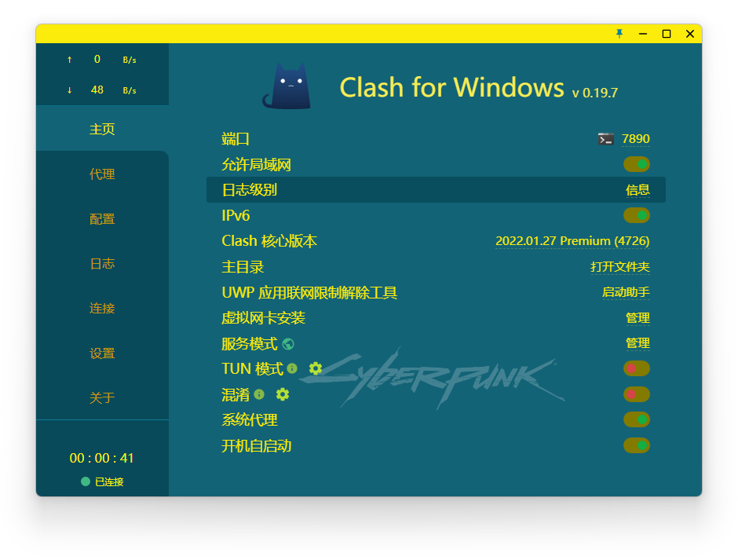Switch to 配置 tab
This screenshot has height=560, width=738.
click(102, 219)
